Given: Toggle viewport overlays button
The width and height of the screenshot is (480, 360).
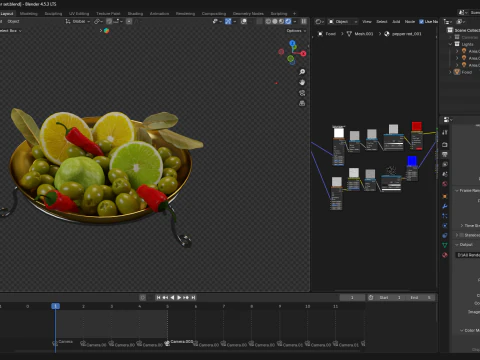Looking at the screenshot, I should pos(244,21).
